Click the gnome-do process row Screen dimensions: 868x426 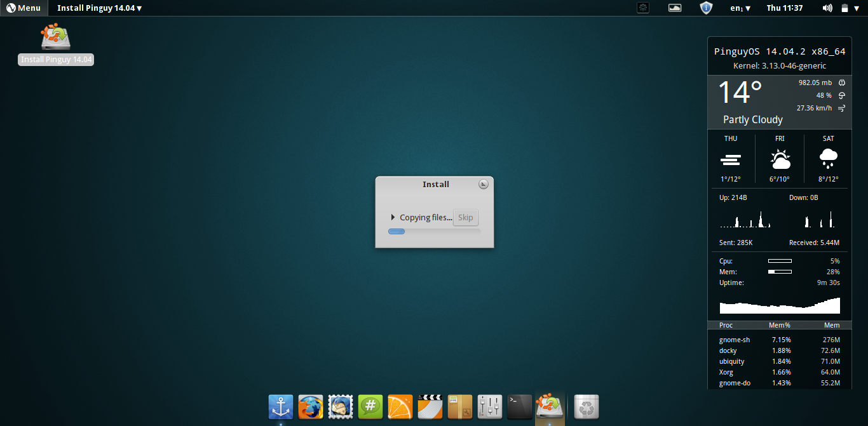click(x=780, y=383)
